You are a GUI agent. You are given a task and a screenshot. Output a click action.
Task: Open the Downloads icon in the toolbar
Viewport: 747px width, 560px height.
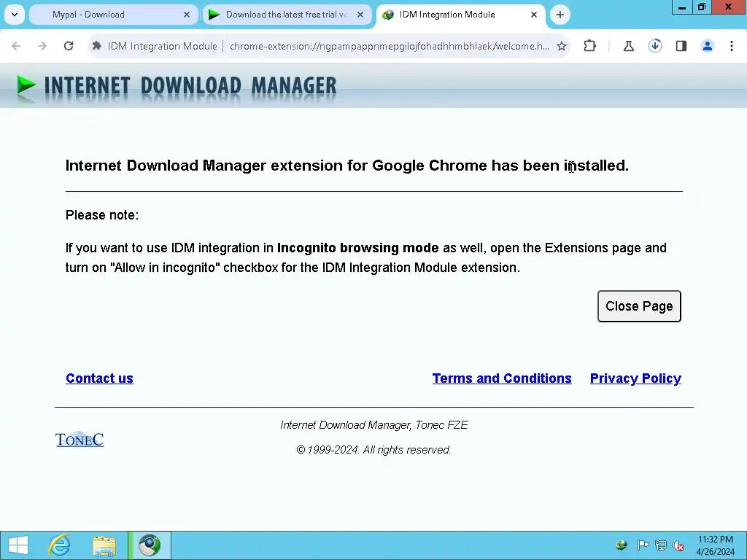(x=655, y=46)
